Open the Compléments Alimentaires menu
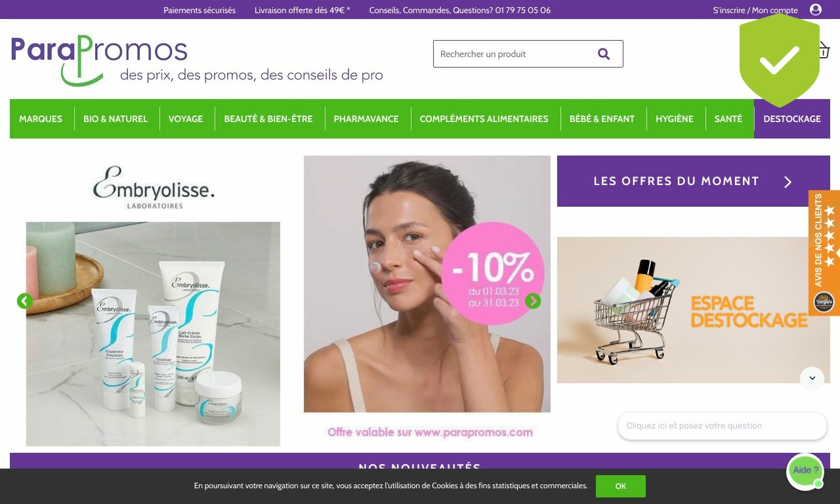This screenshot has width=840, height=504. coord(484,119)
